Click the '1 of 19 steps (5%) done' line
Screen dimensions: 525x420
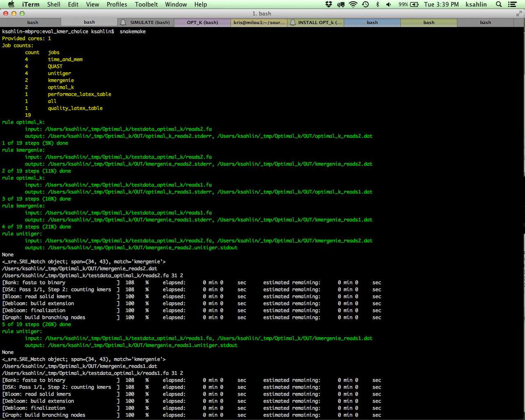pos(35,143)
